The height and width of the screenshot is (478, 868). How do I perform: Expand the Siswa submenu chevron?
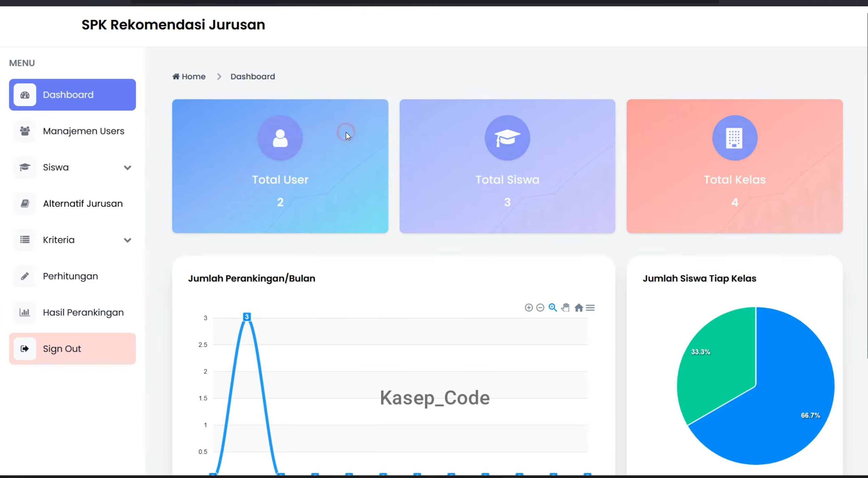127,167
